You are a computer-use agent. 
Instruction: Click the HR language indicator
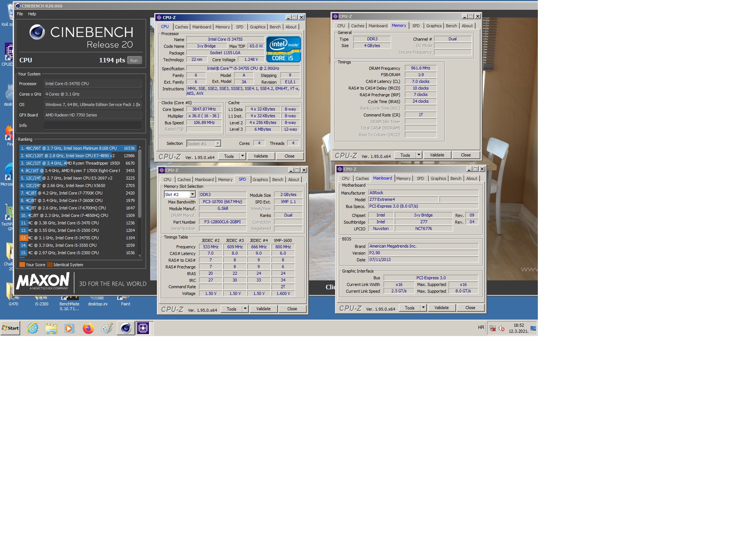(481, 327)
